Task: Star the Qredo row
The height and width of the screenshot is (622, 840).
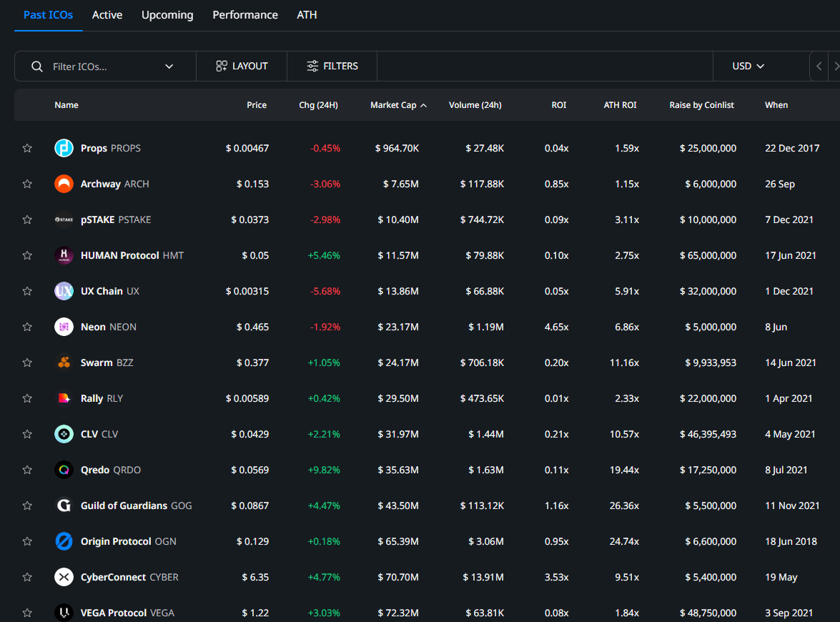Action: (27, 470)
